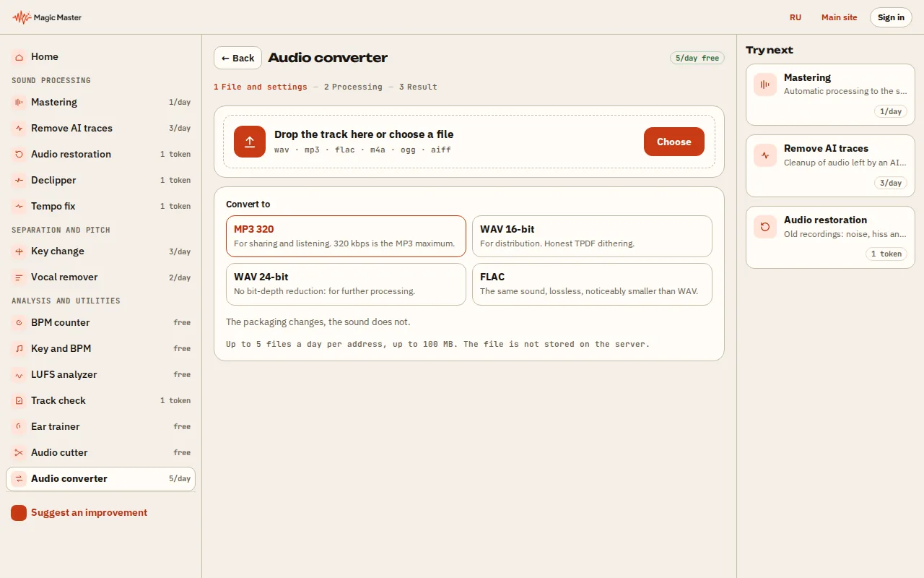Click the BPM counter icon
The width and height of the screenshot is (924, 578).
point(19,323)
